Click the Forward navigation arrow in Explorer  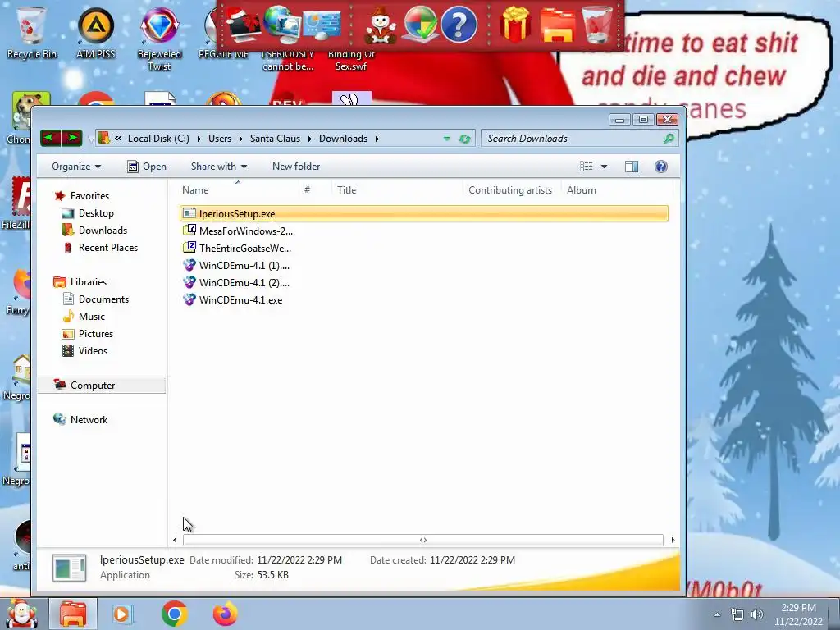pyautogui.click(x=72, y=138)
